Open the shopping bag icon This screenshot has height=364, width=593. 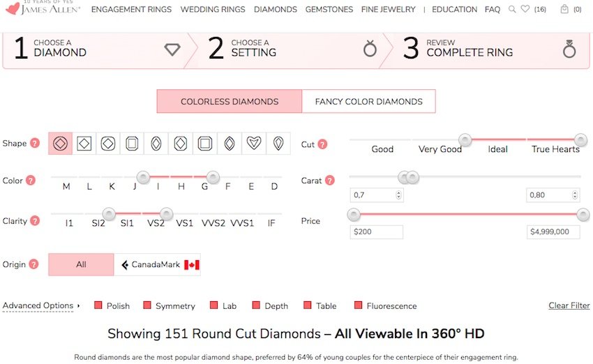[564, 9]
